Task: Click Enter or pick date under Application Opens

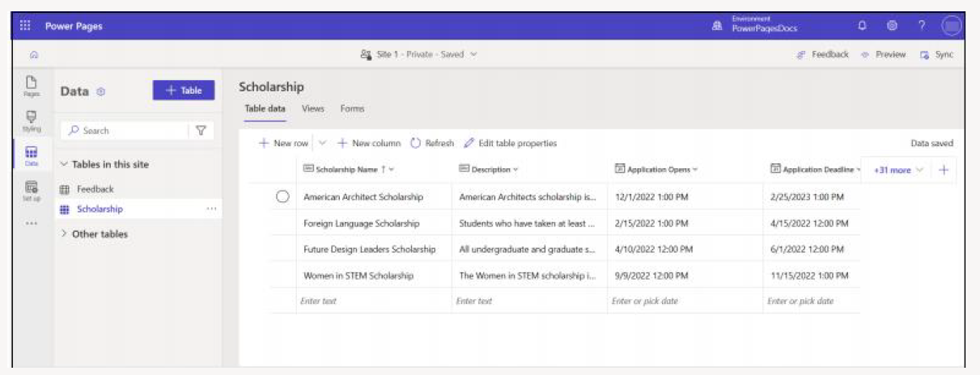Action: click(685, 301)
